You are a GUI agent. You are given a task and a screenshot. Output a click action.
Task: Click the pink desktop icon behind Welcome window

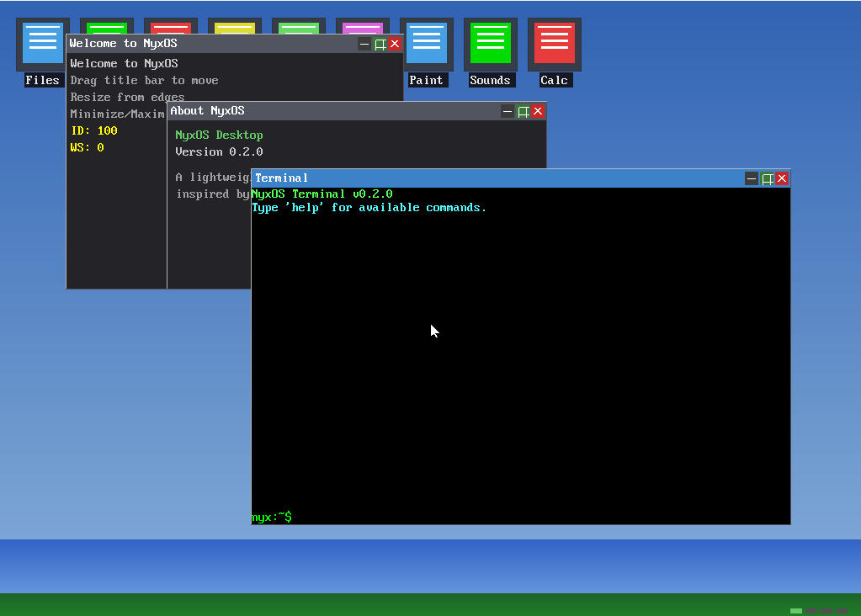coord(363,26)
